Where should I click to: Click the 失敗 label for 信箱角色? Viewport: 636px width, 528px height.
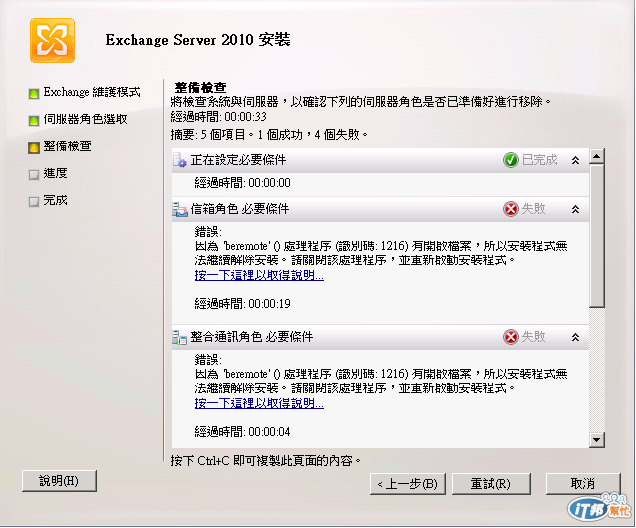click(x=533, y=209)
